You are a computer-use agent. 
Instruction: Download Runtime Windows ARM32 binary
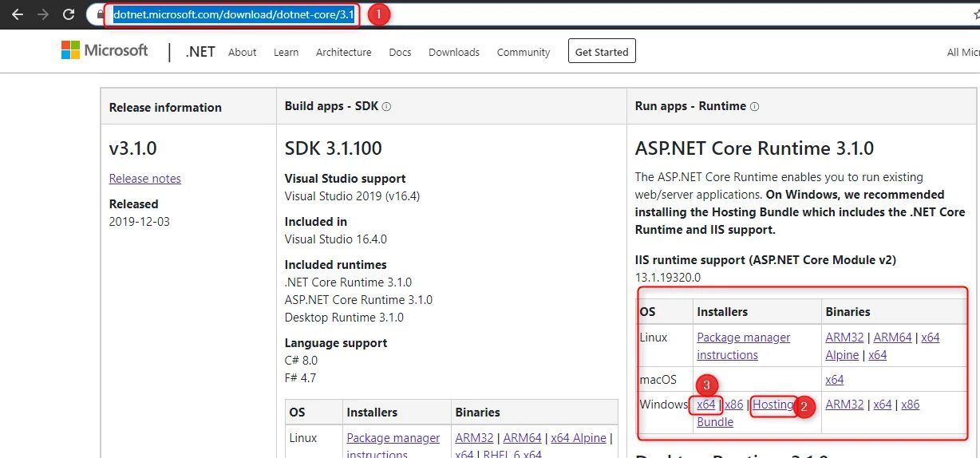pos(844,405)
